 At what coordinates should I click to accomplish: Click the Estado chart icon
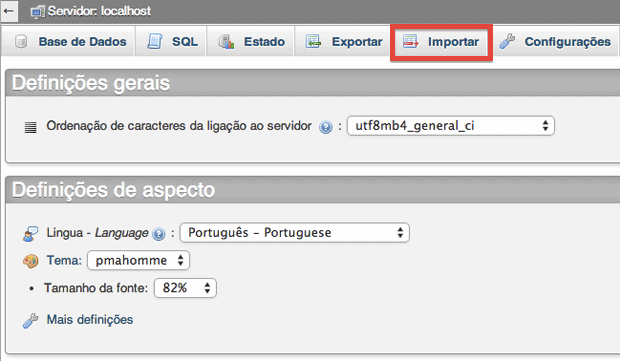tap(226, 42)
